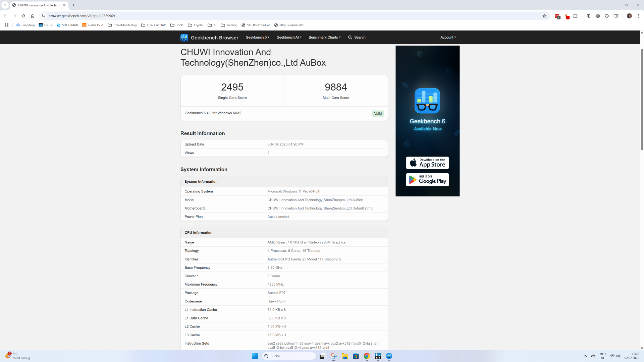Open the Final Cut Stuff bookmark folder
The width and height of the screenshot is (644, 362).
[x=154, y=25]
